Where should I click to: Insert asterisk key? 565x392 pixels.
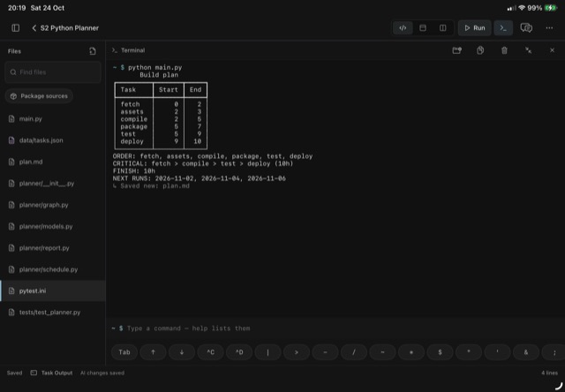(411, 352)
